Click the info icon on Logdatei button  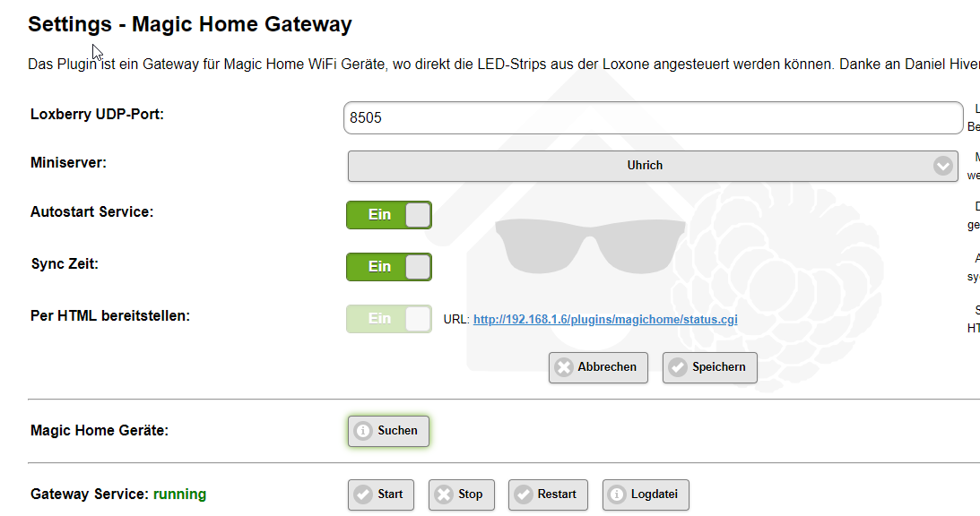(x=617, y=494)
